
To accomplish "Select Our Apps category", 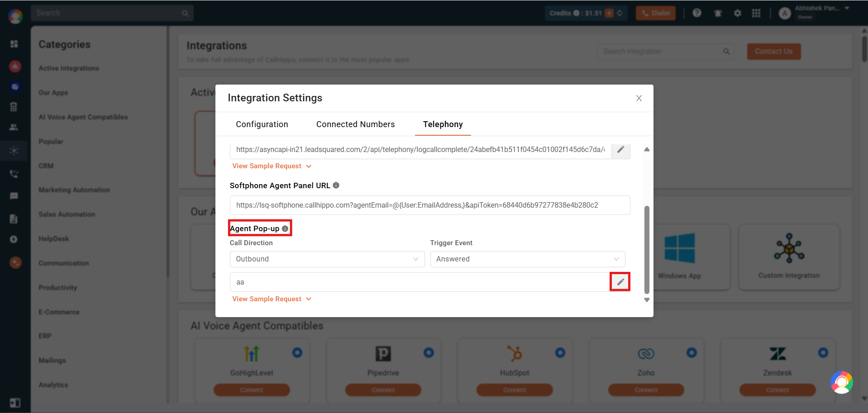I will pyautogui.click(x=53, y=93).
